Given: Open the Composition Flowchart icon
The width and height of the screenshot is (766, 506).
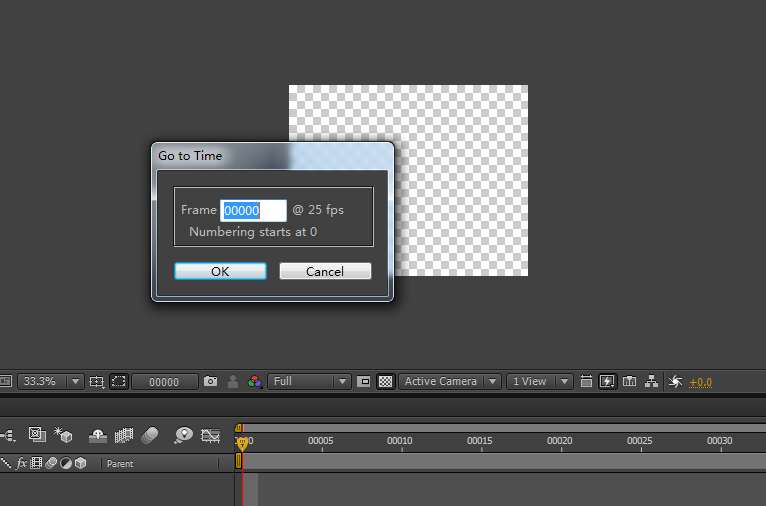Looking at the screenshot, I should pyautogui.click(x=651, y=381).
